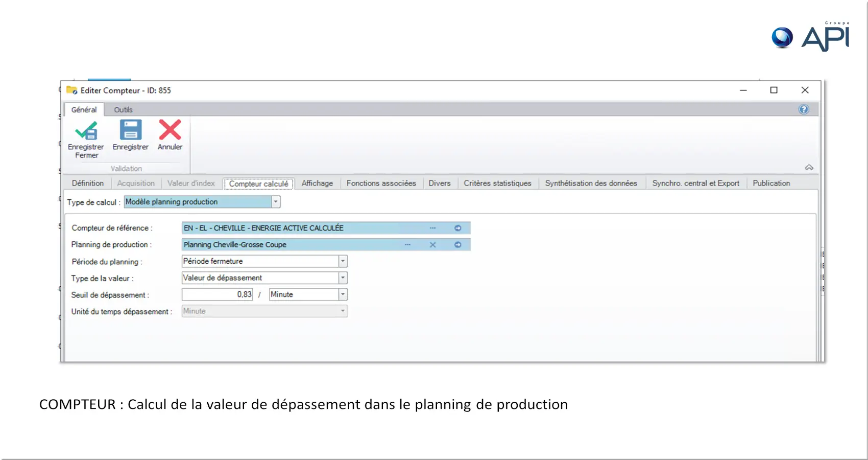This screenshot has height=460, width=868.
Task: Click the Compteur de référence field
Action: click(326, 228)
